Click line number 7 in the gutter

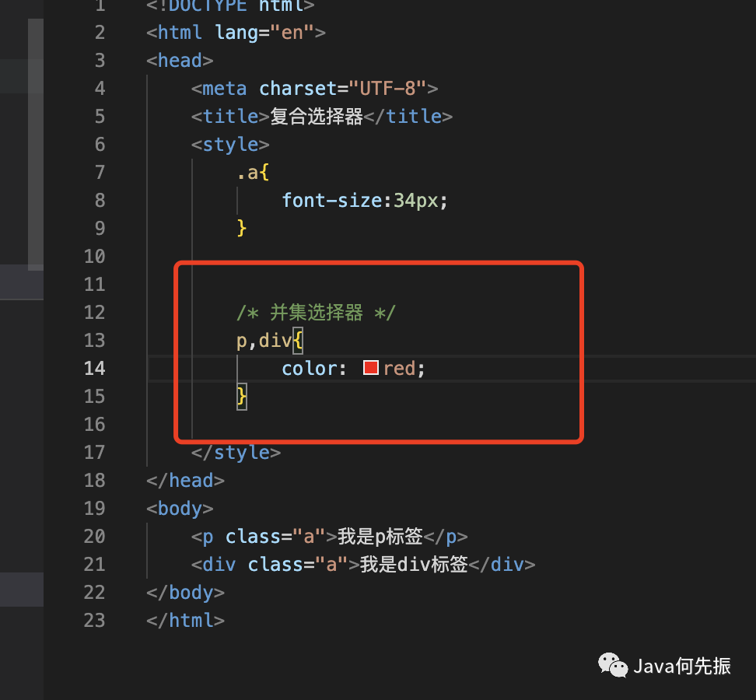click(100, 172)
